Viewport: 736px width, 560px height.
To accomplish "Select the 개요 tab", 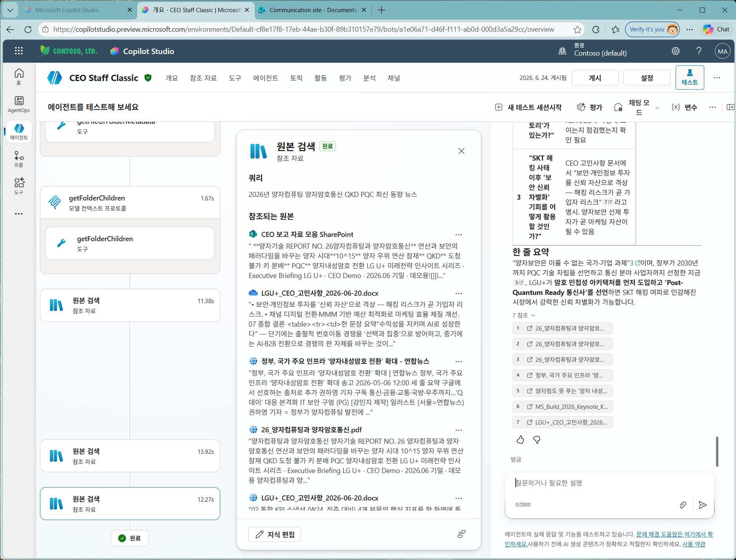I will coord(172,78).
